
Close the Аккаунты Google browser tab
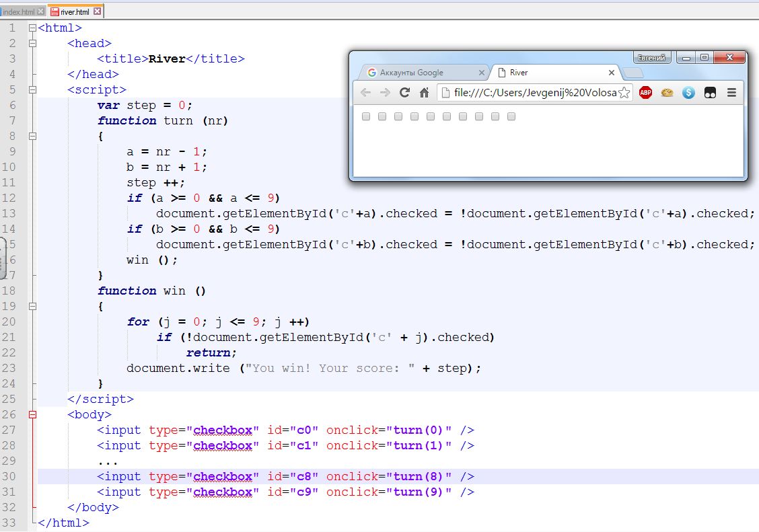[x=481, y=73]
